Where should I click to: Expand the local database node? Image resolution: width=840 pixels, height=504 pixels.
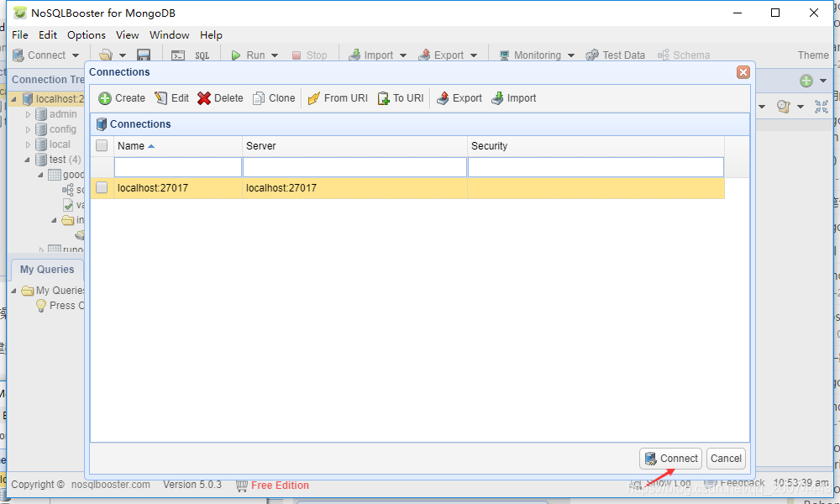point(29,144)
